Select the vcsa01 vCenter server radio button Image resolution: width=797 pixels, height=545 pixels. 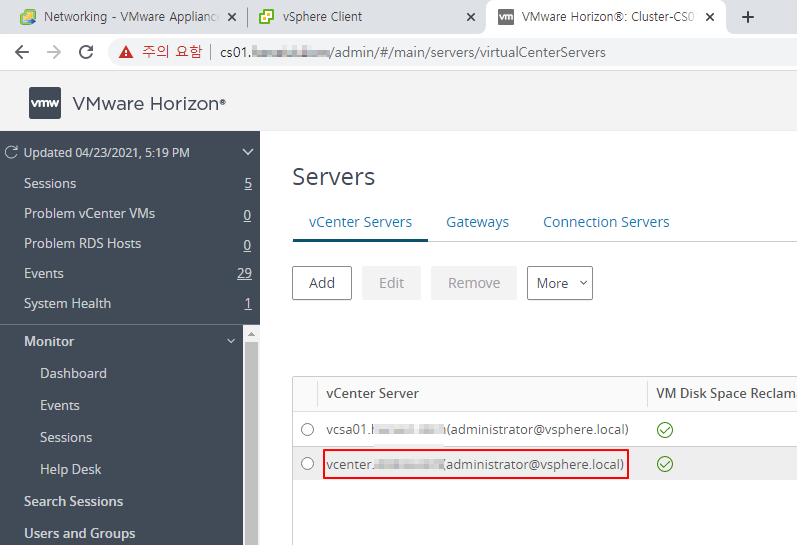307,430
